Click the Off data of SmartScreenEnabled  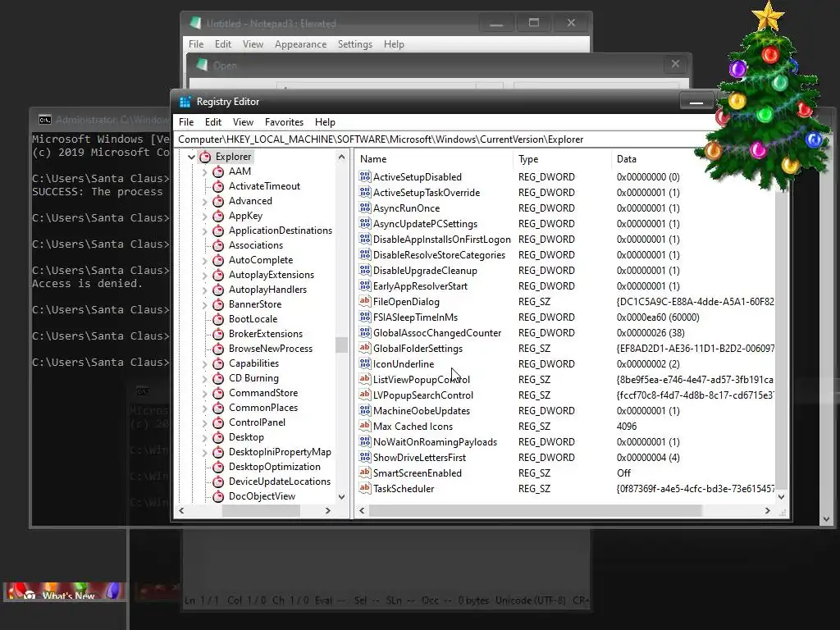click(x=623, y=473)
